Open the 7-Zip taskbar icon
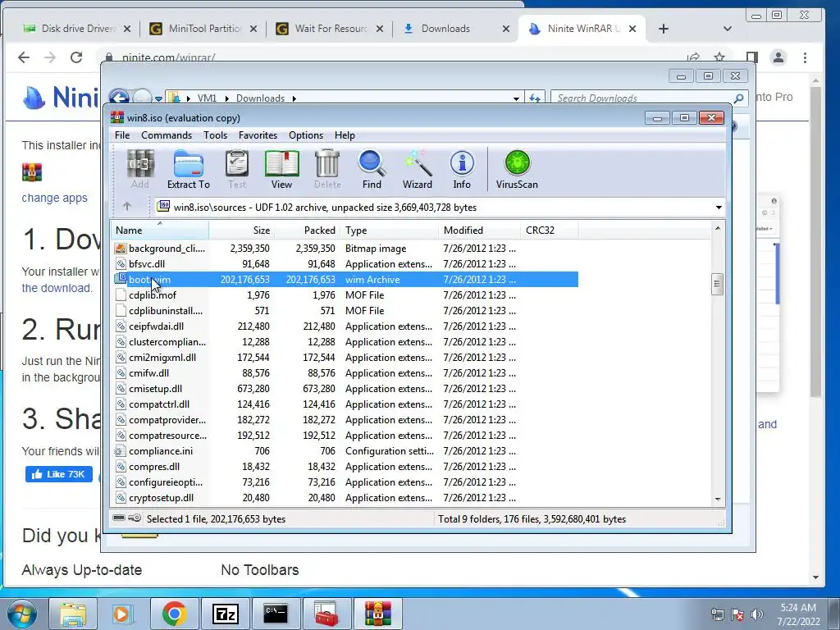840x630 pixels. coord(225,614)
